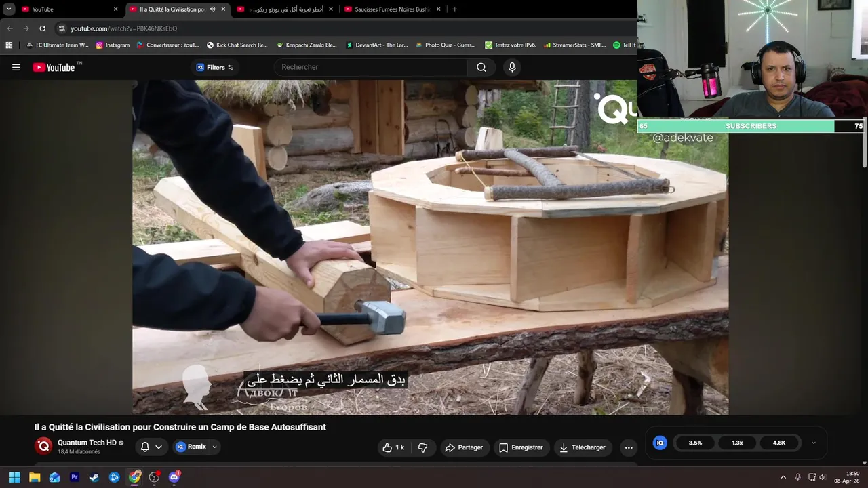Click the Enregistrer save button
Screen dimensions: 868x488
coord(521,447)
